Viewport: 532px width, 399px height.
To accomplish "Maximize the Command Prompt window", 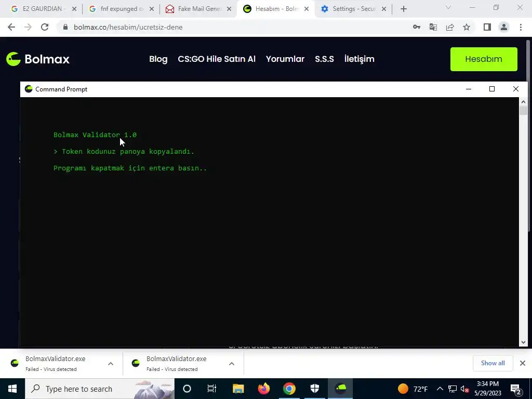I will 492,89.
